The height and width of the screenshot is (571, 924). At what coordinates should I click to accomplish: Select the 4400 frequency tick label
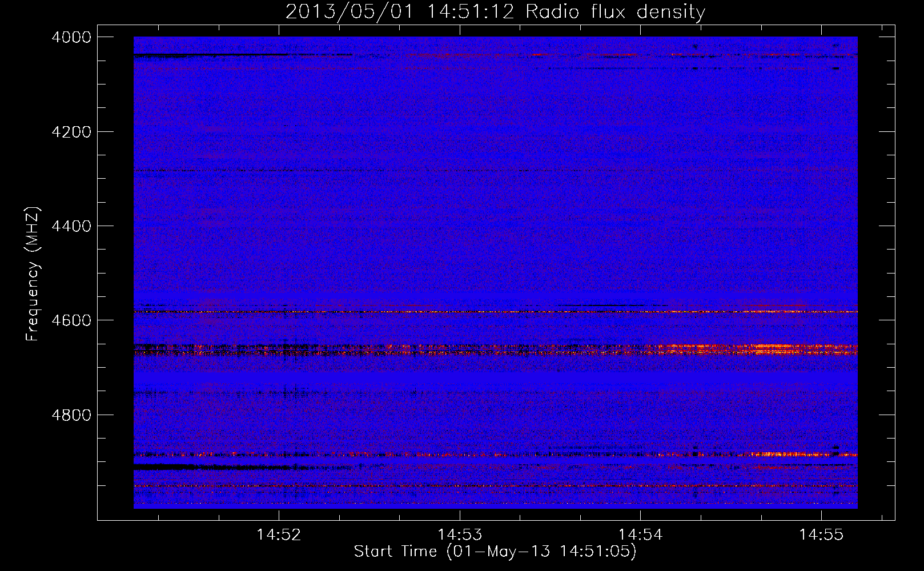tap(71, 226)
